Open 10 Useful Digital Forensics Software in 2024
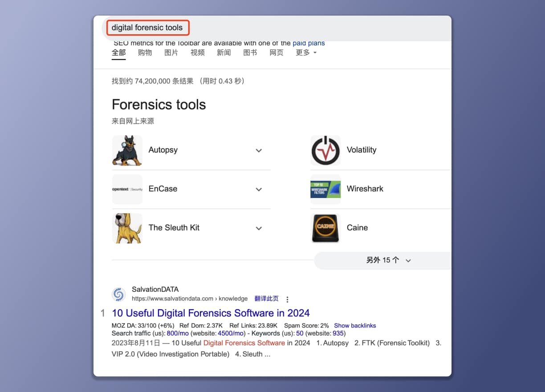The width and height of the screenshot is (545, 392). 211,313
